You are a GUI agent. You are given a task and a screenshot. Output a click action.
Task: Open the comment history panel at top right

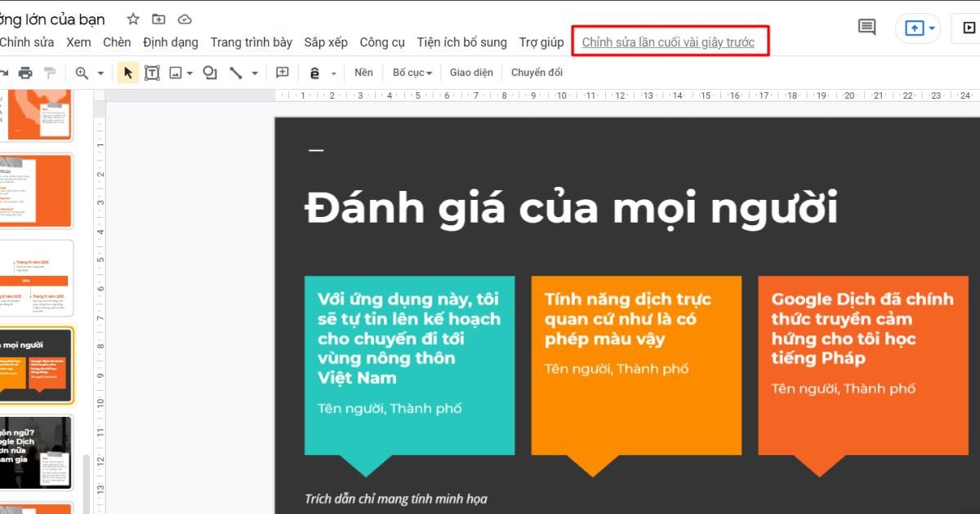866,27
